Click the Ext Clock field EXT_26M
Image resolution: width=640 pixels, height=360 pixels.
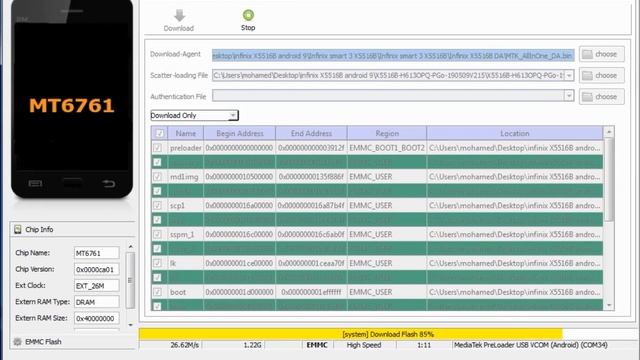coord(97,286)
